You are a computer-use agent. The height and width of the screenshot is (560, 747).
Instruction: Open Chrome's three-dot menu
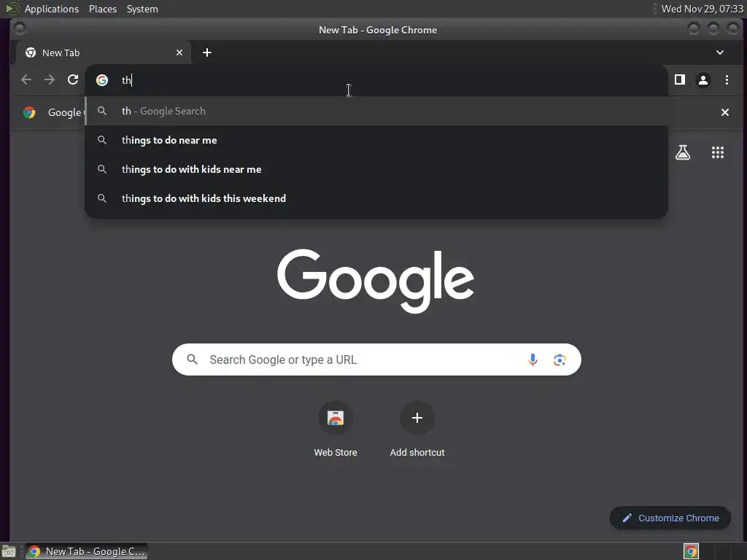pos(727,80)
